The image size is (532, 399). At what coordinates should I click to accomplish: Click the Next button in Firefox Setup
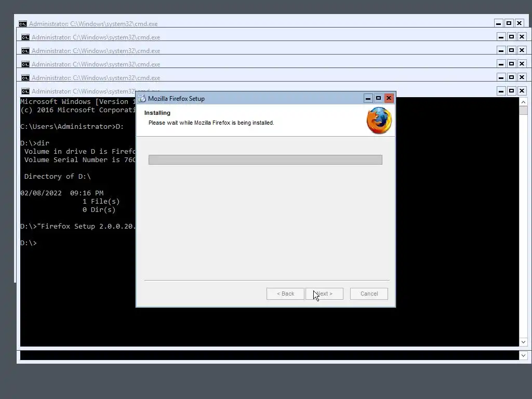point(324,294)
